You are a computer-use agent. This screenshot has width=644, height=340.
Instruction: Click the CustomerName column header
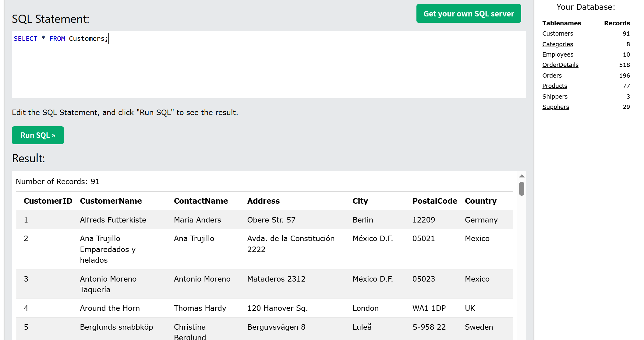111,201
